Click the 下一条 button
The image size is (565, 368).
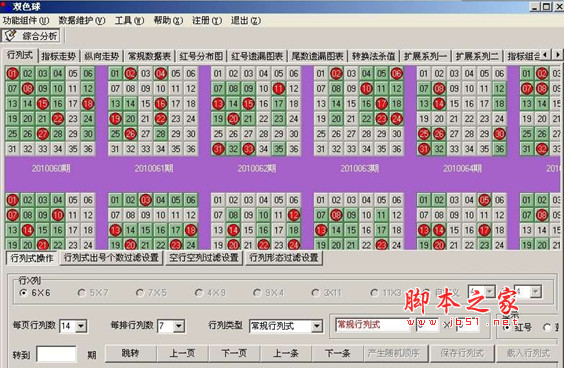[338, 354]
